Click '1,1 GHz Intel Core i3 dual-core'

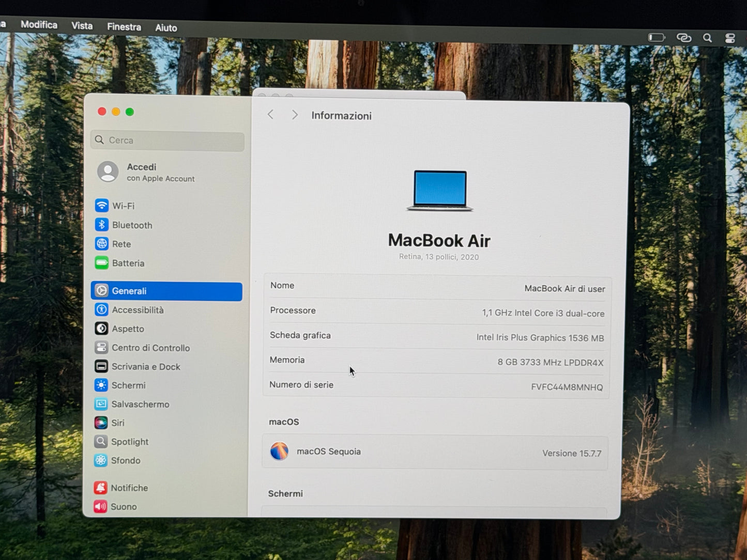tap(543, 313)
